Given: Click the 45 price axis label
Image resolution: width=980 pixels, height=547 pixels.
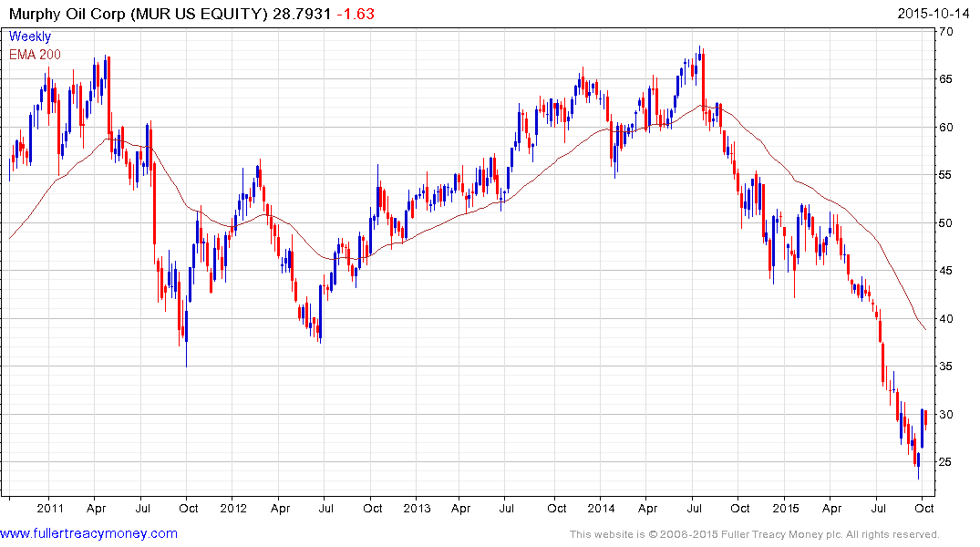Looking at the screenshot, I should click(x=945, y=270).
